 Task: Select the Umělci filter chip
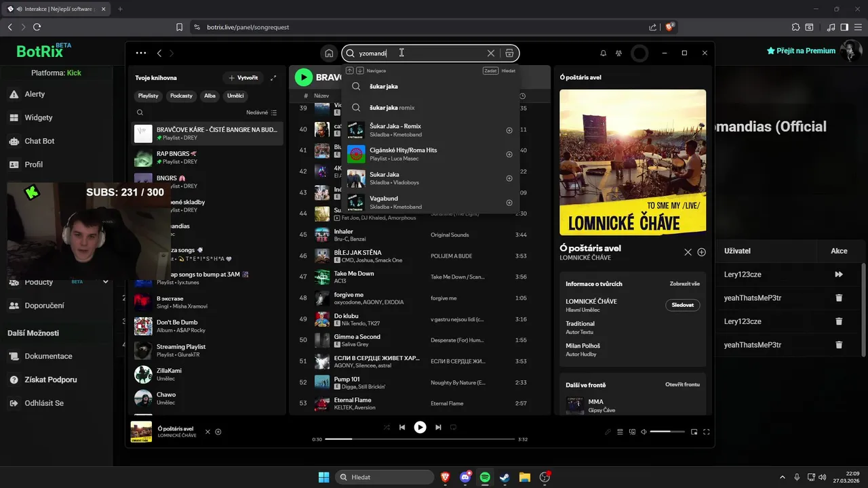click(x=235, y=96)
